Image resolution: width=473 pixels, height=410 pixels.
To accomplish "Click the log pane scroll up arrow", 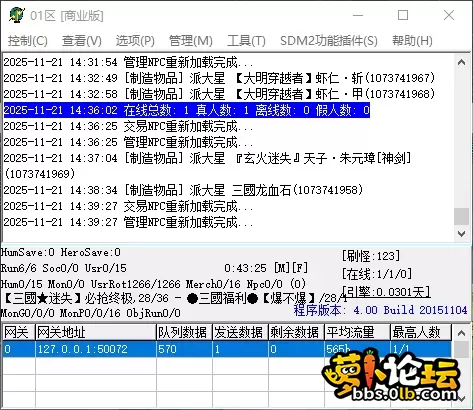I will click(462, 62).
